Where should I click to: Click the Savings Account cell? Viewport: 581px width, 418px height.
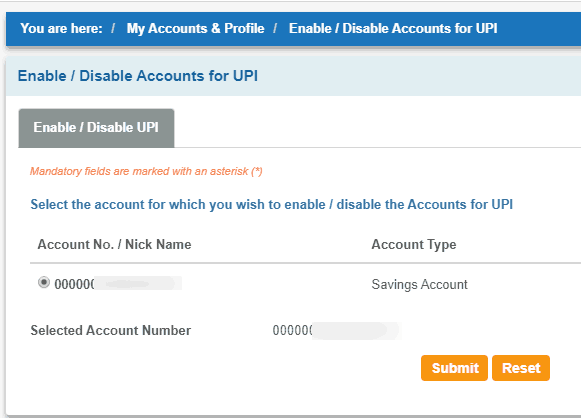(419, 285)
